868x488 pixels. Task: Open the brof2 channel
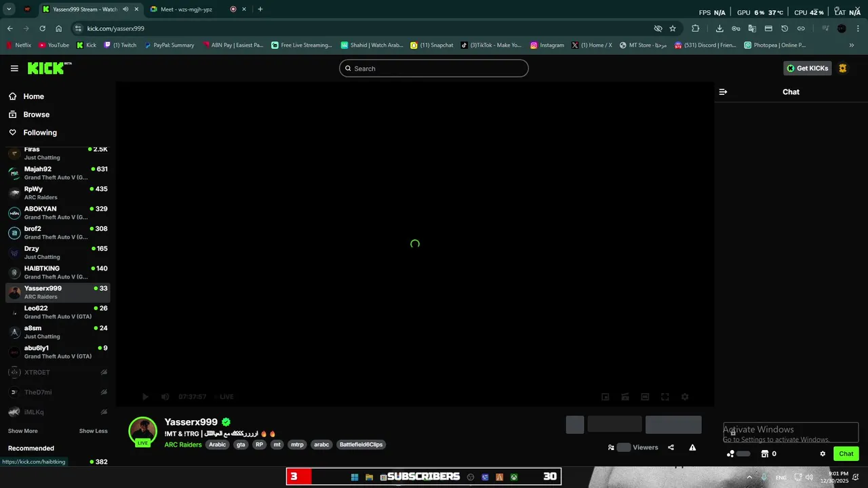pos(58,232)
